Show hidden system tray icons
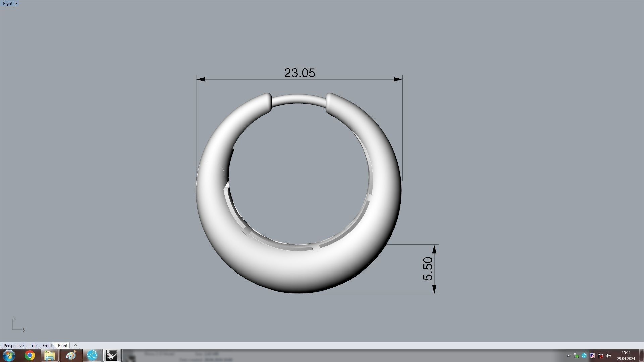644x362 pixels. click(568, 356)
